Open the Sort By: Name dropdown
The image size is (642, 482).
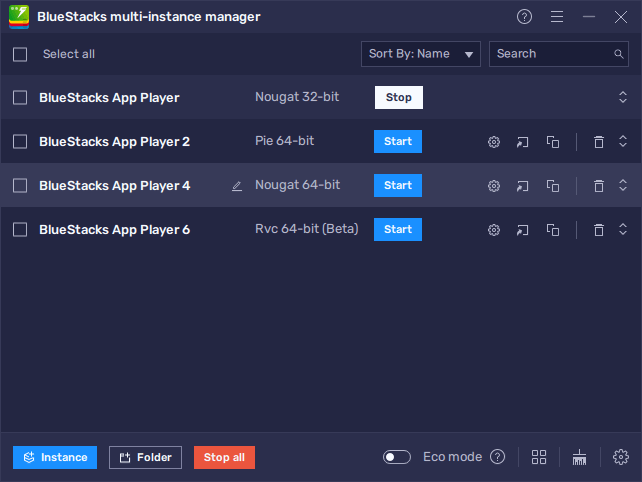[420, 54]
